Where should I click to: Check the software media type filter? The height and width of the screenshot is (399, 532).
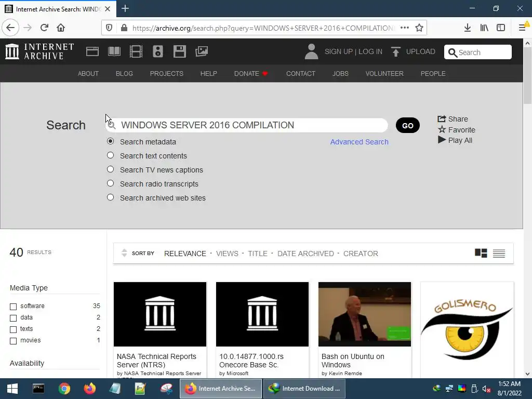point(13,307)
